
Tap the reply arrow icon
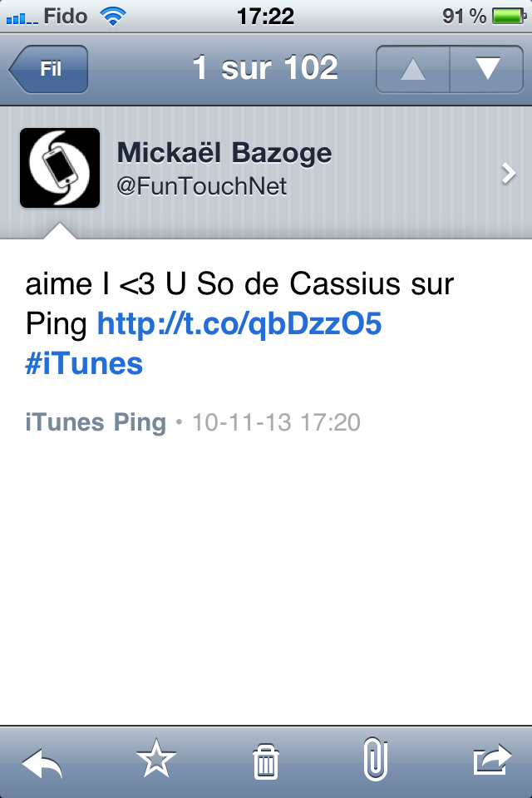[42, 762]
